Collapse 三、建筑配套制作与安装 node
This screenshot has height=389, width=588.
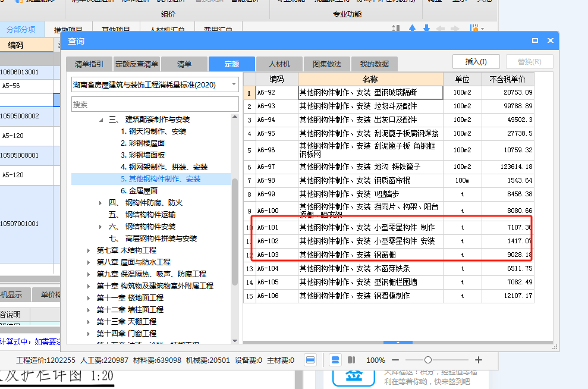coord(101,120)
